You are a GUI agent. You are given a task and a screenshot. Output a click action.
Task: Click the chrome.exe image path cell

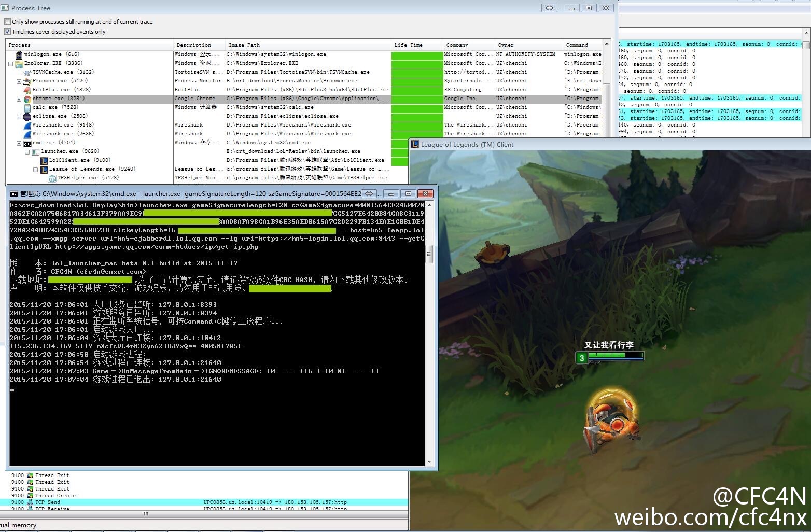[x=307, y=99]
